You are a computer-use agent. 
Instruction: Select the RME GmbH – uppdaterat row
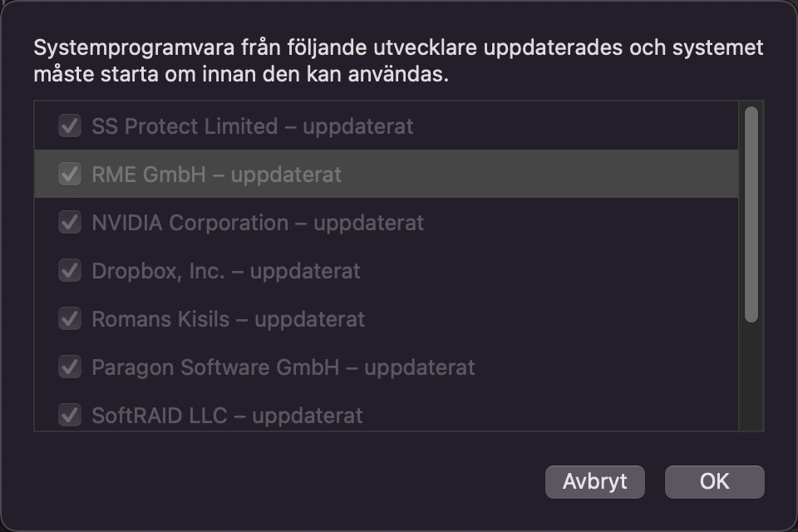point(216,175)
